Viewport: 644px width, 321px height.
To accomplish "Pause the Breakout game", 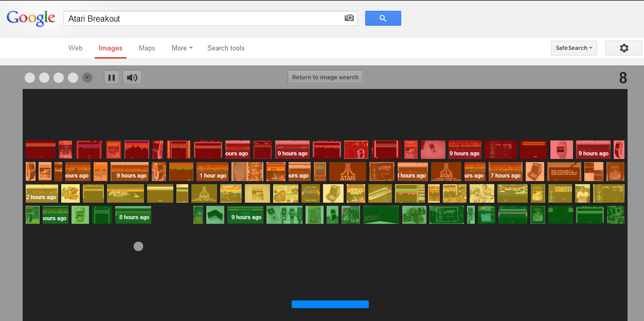I will point(112,78).
